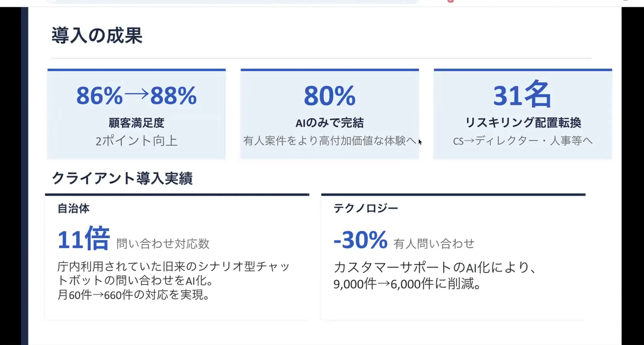Screen dimensions: 644x345
Task: Click the クライアント導入実績 section heading
Action: point(122,178)
